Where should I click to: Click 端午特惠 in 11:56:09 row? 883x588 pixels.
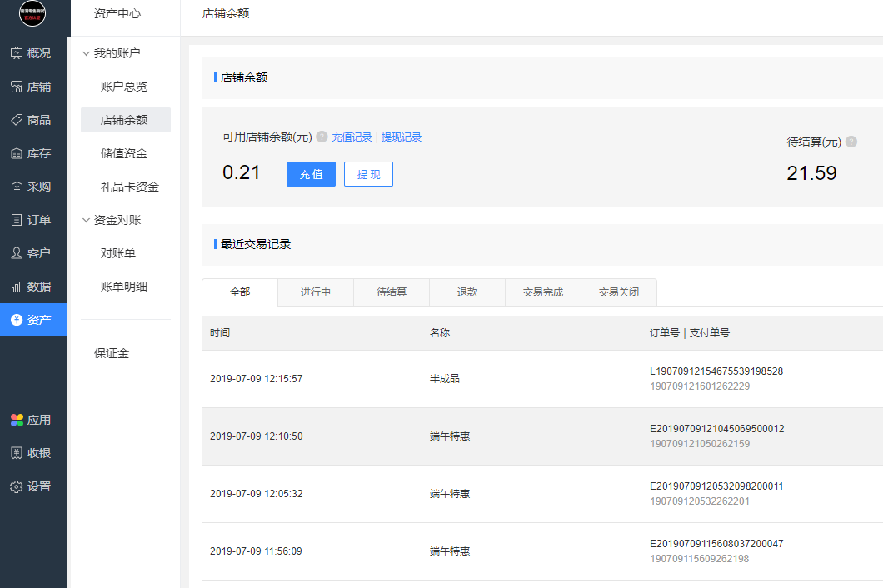pyautogui.click(x=450, y=551)
